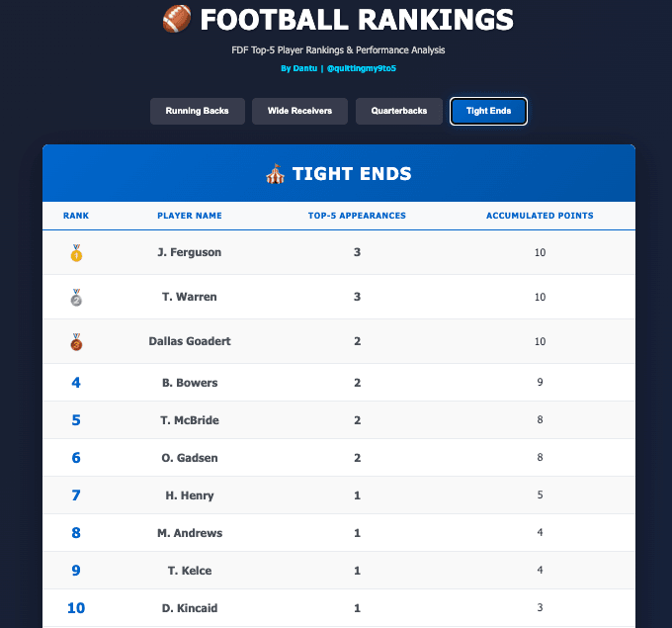Select the T. Warren row name

[x=190, y=297]
